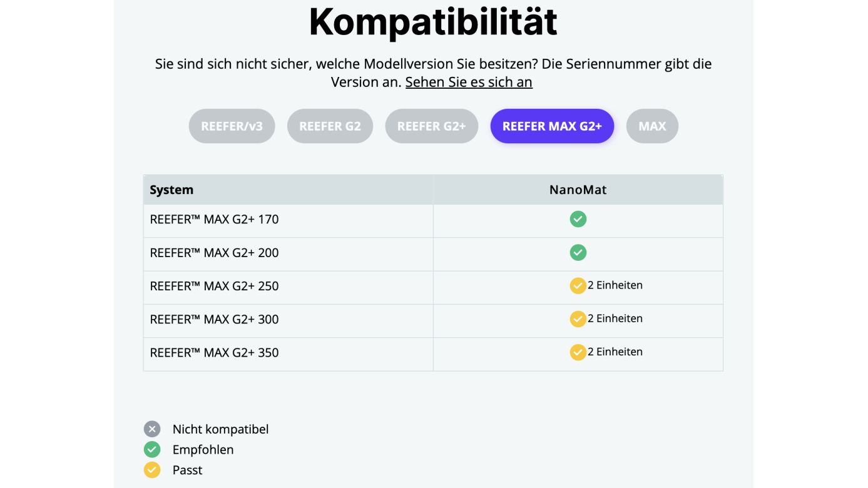Click the green 'Empfohlen' legend icon

pyautogui.click(x=152, y=450)
